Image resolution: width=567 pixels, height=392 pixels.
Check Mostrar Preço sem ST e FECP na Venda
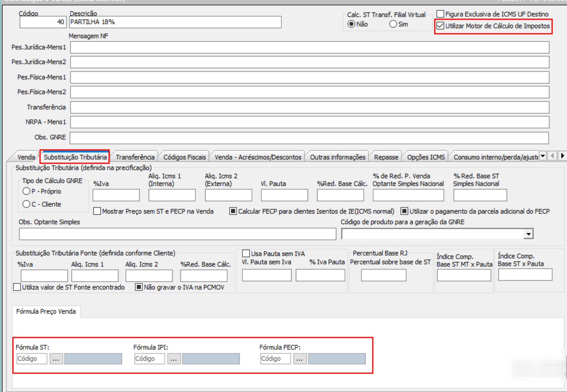(x=97, y=211)
